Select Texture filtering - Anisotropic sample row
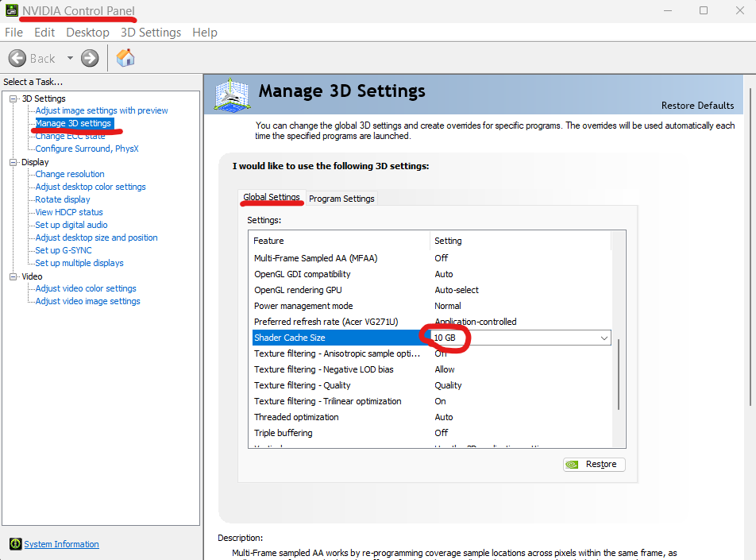 pyautogui.click(x=431, y=353)
